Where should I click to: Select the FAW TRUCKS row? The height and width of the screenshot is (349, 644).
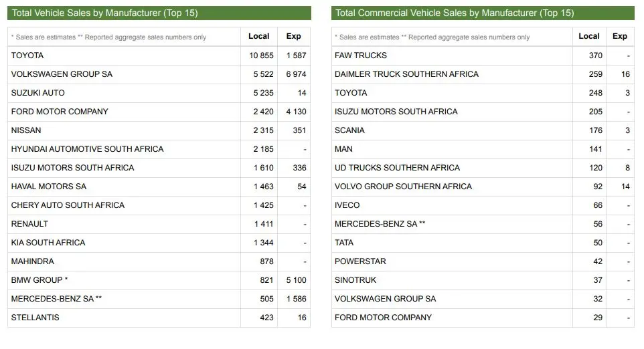[483, 55]
